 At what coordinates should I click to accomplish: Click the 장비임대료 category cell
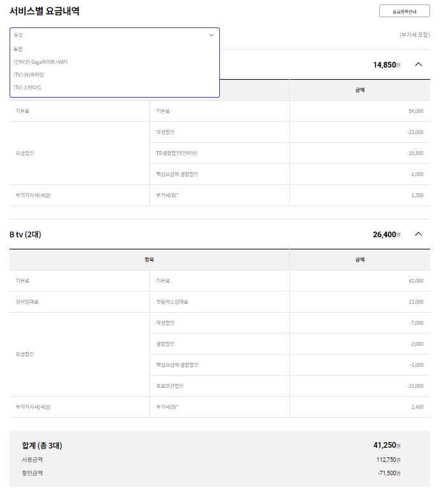(x=27, y=302)
